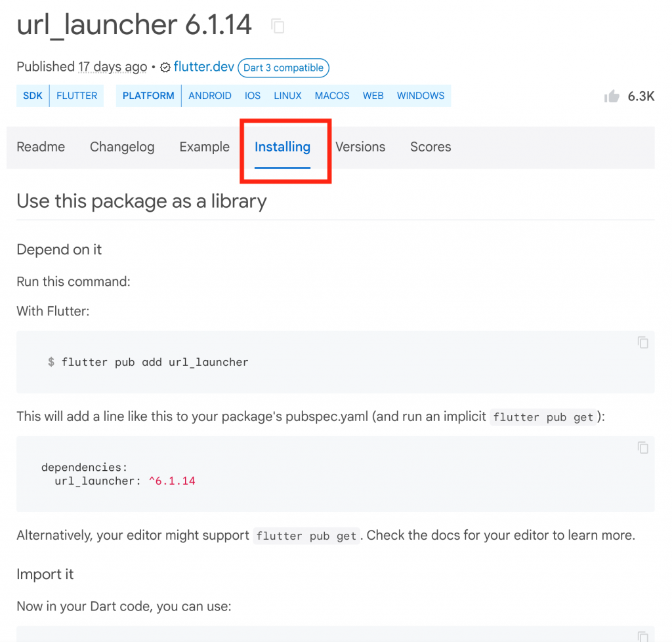
Task: Click the flutter pub add url_launcher command text
Action: pyautogui.click(x=155, y=363)
